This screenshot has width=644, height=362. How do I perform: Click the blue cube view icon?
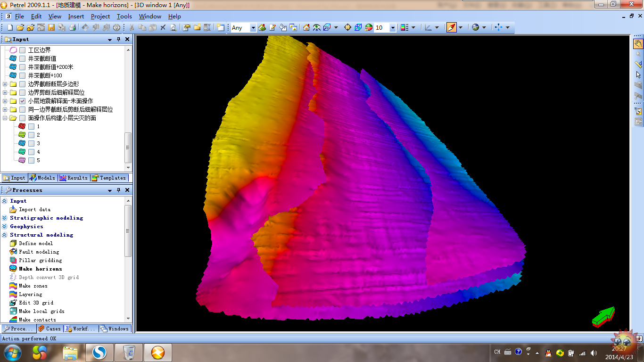pos(358,27)
